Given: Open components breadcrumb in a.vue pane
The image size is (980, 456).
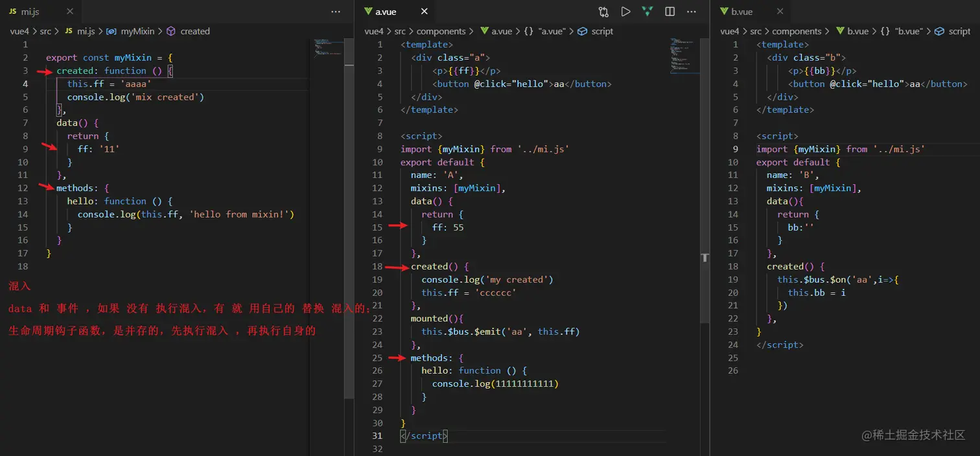Looking at the screenshot, I should coord(441,31).
